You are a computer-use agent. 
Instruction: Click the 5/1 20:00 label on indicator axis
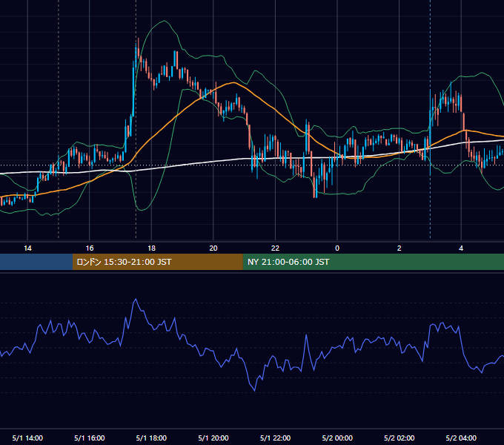click(x=213, y=438)
